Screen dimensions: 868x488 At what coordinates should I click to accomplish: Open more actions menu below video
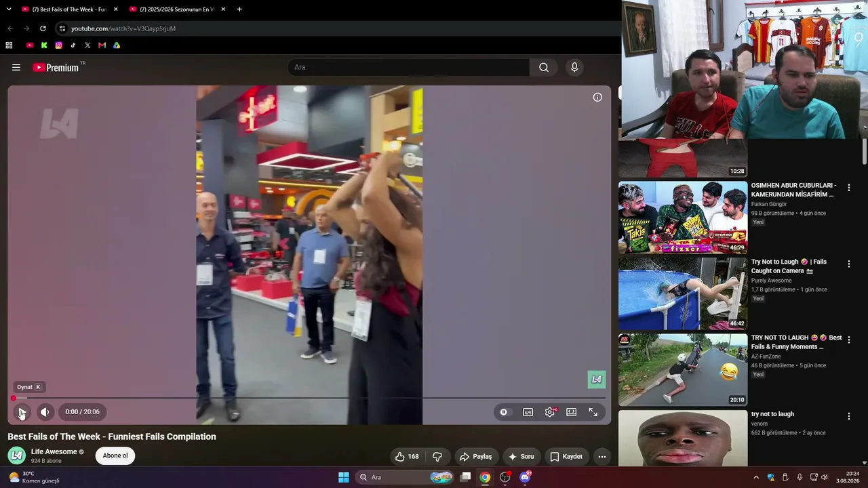(x=601, y=457)
